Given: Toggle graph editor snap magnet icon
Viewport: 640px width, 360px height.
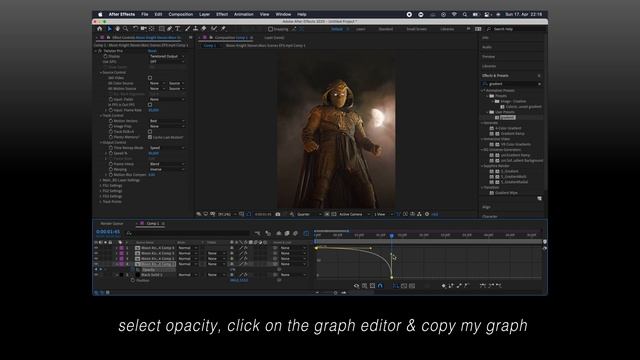Looking at the screenshot, I should pyautogui.click(x=380, y=286).
